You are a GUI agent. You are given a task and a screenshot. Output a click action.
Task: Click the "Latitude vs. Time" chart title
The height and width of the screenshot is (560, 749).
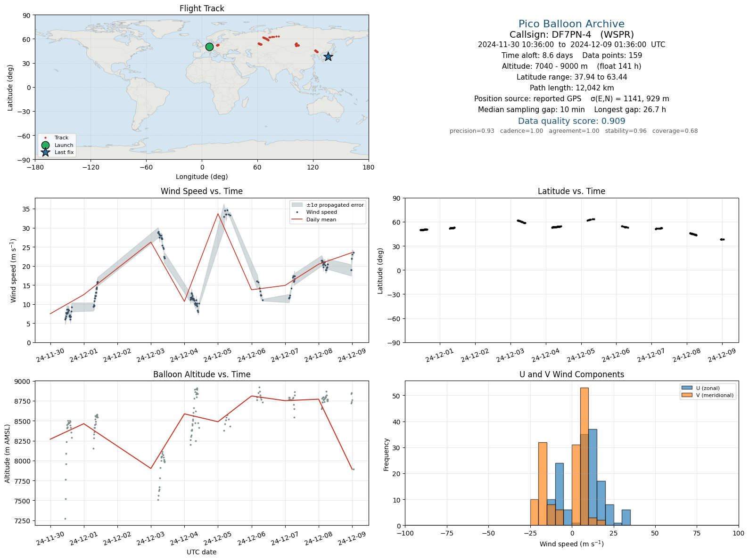pos(571,191)
